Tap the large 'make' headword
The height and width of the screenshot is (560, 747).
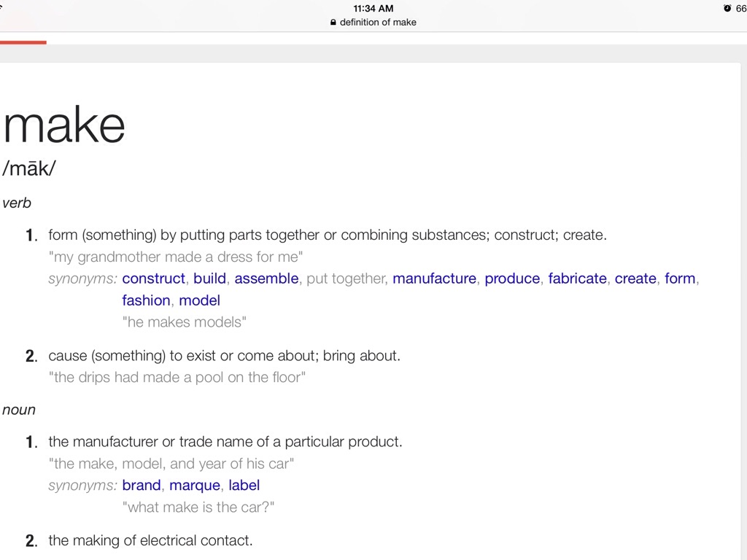click(x=64, y=125)
